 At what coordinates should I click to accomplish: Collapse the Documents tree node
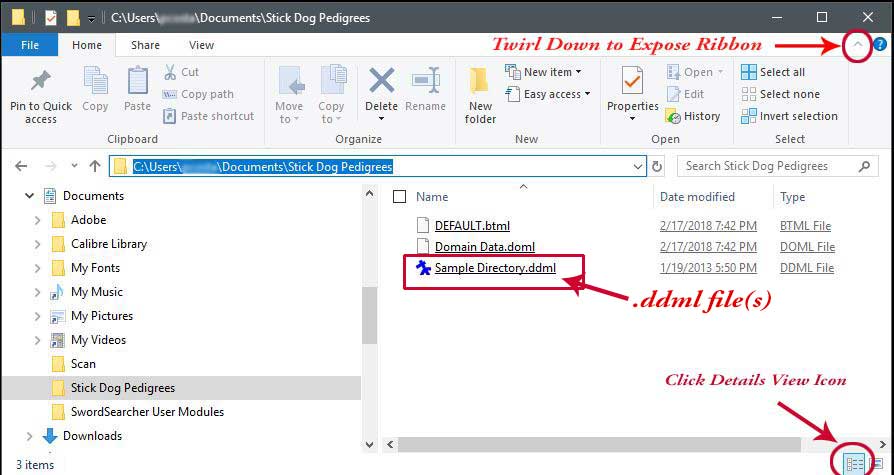click(x=29, y=196)
